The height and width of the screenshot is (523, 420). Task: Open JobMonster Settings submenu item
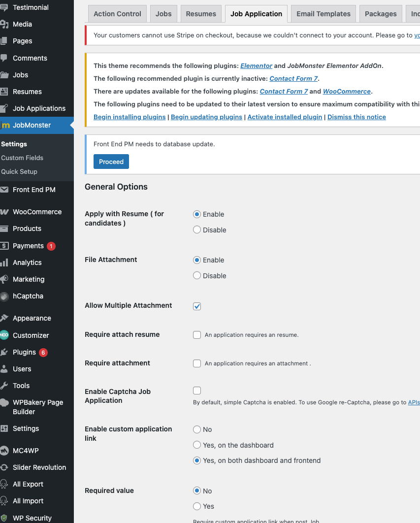[x=14, y=144]
